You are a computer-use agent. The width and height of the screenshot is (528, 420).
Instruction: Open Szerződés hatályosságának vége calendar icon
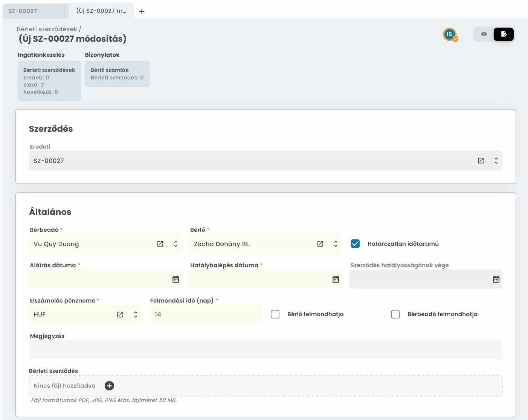coord(496,279)
